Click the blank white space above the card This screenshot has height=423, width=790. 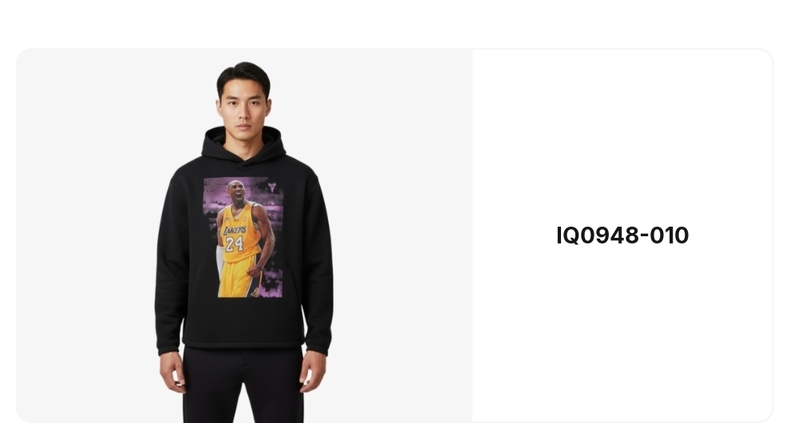tap(395, 23)
